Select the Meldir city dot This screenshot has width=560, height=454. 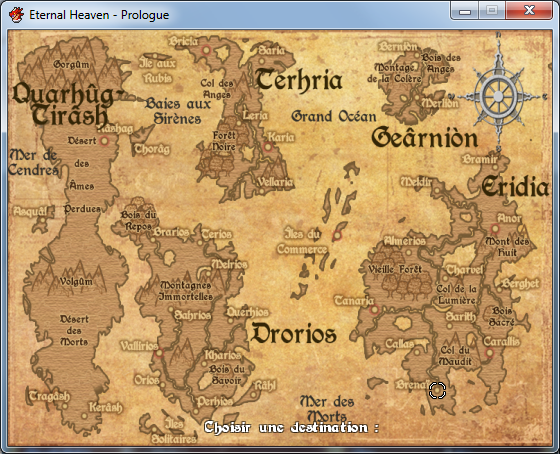click(x=437, y=190)
